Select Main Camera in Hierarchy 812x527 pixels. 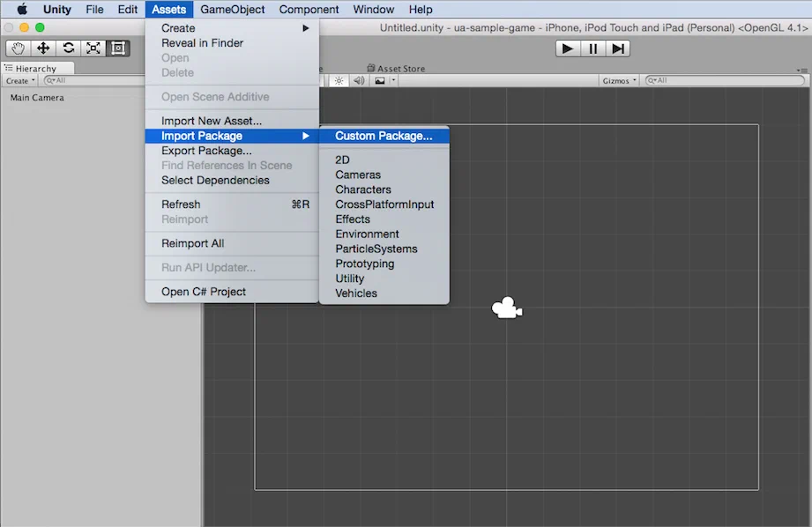point(37,98)
